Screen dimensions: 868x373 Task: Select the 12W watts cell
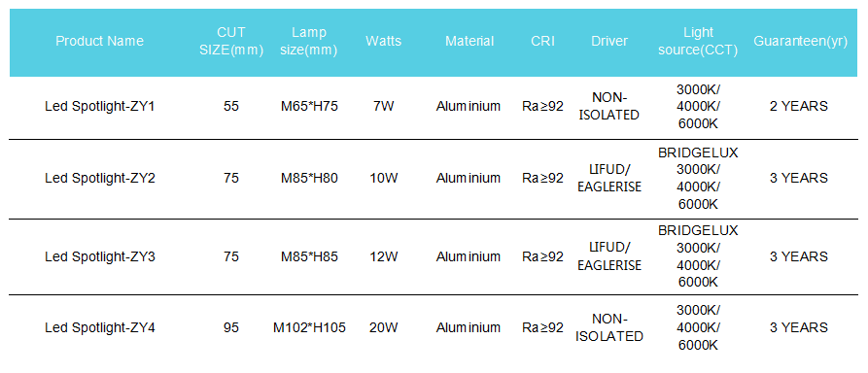point(384,256)
